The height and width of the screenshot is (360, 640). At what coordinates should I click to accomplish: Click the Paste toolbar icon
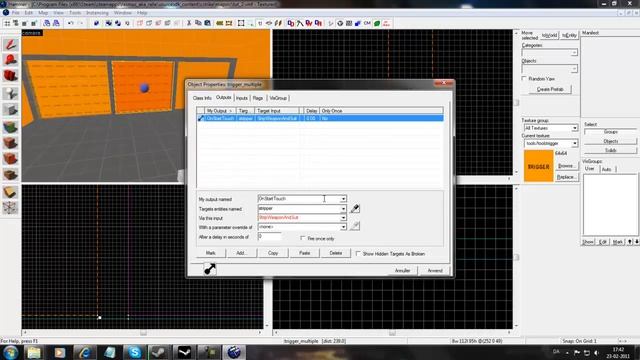click(x=207, y=23)
